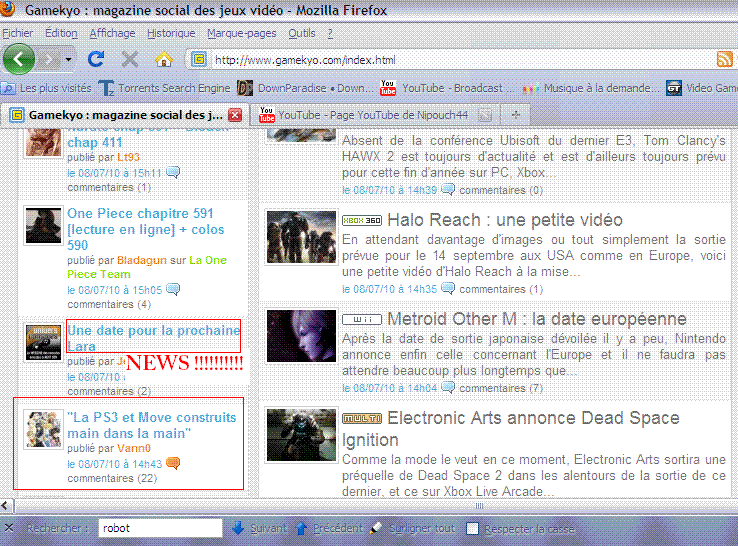Open the Video Game bookmark
This screenshot has width=738, height=546.
[702, 88]
